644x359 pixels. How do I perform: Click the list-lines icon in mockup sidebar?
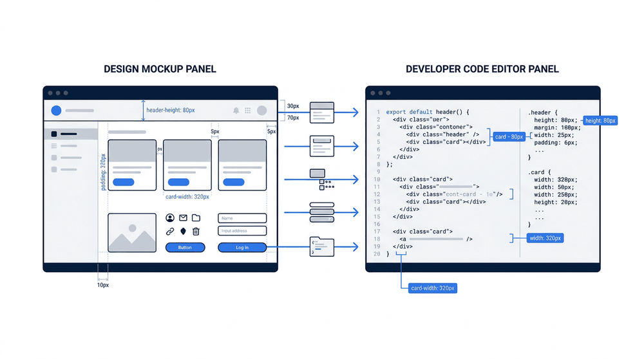coord(54,145)
